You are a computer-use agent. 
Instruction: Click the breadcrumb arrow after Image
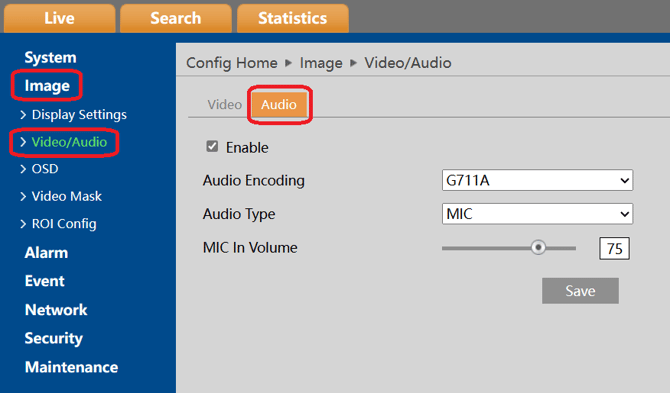pos(353,63)
